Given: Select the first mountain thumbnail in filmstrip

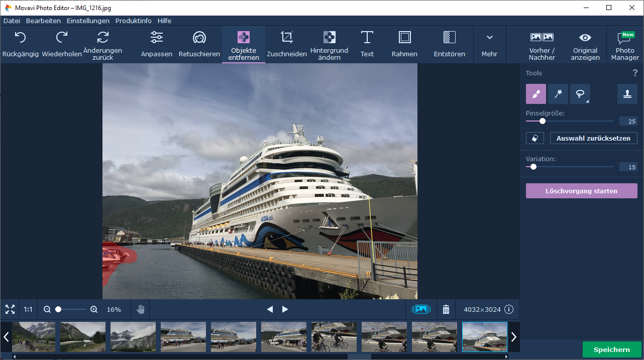Looking at the screenshot, I should 34,337.
